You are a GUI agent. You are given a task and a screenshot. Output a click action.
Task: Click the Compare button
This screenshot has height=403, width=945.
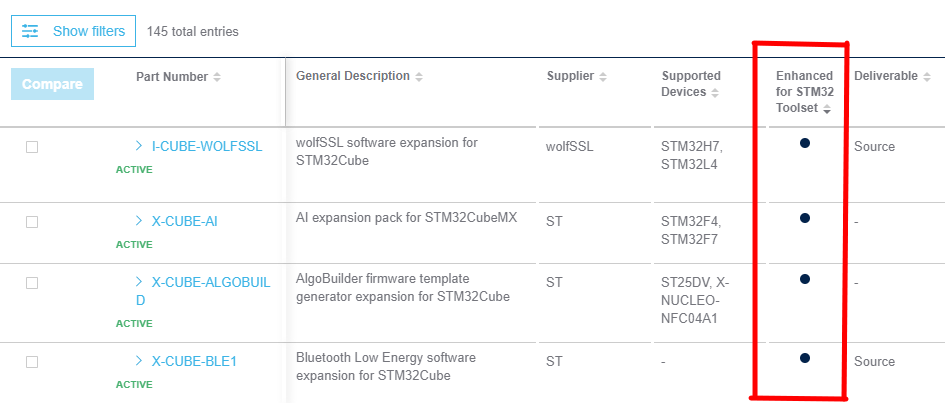point(52,84)
